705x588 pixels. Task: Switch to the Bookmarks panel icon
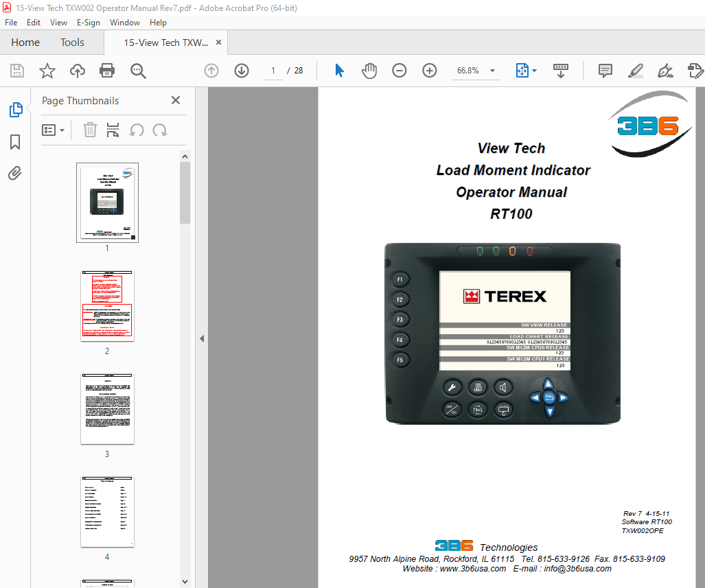pos(15,142)
